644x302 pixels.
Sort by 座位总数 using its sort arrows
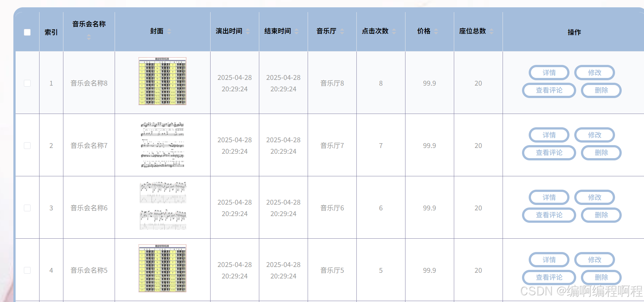pyautogui.click(x=491, y=31)
